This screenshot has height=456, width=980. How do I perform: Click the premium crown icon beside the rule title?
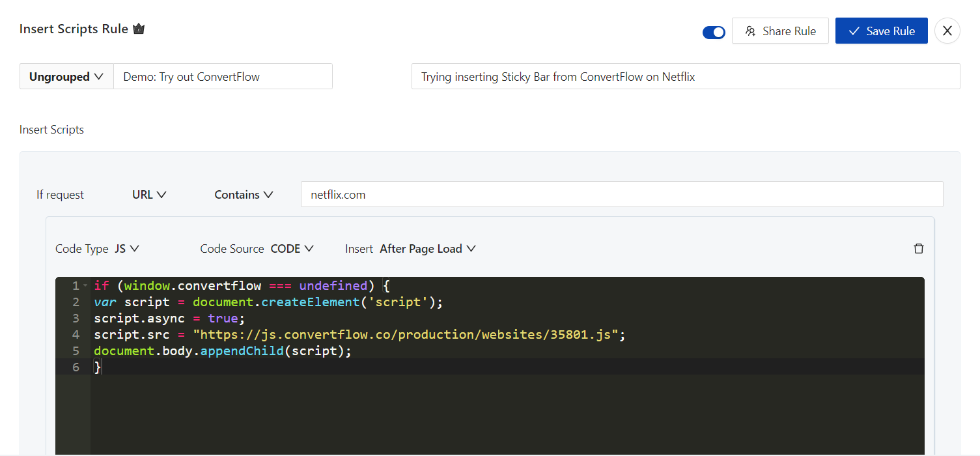pyautogui.click(x=138, y=29)
